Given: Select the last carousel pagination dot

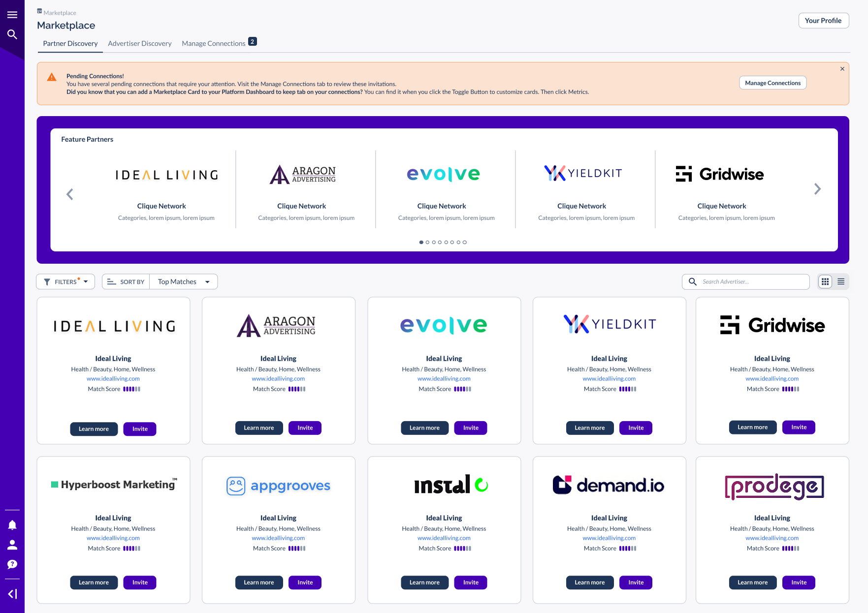Looking at the screenshot, I should [x=465, y=242].
